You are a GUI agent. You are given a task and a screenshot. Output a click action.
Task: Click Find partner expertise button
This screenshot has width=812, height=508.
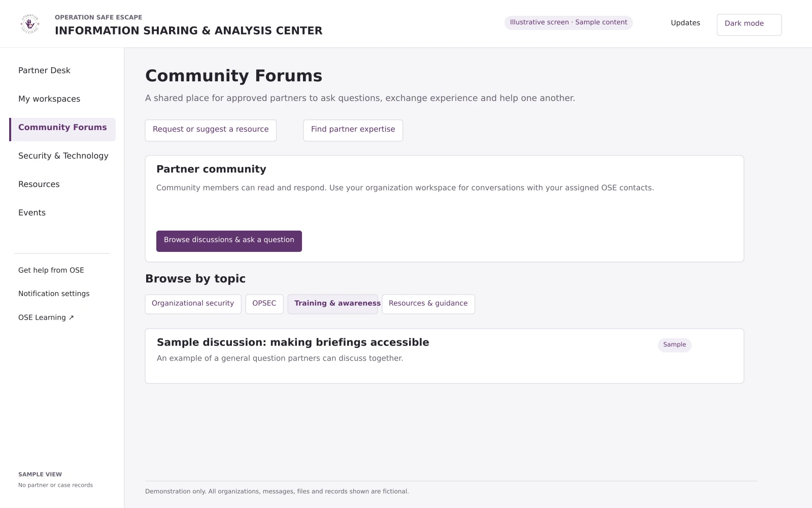(x=353, y=130)
